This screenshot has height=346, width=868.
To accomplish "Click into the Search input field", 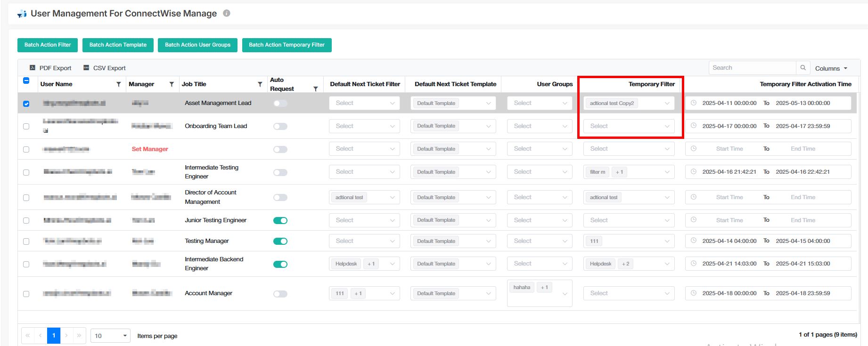I will 751,68.
